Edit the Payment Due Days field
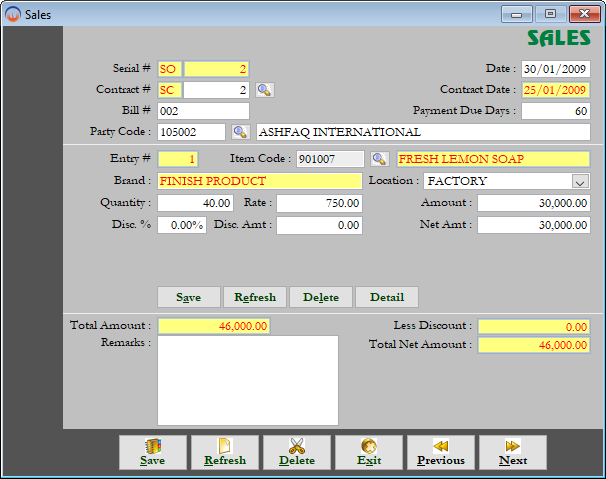The width and height of the screenshot is (606, 479). pyautogui.click(x=556, y=111)
